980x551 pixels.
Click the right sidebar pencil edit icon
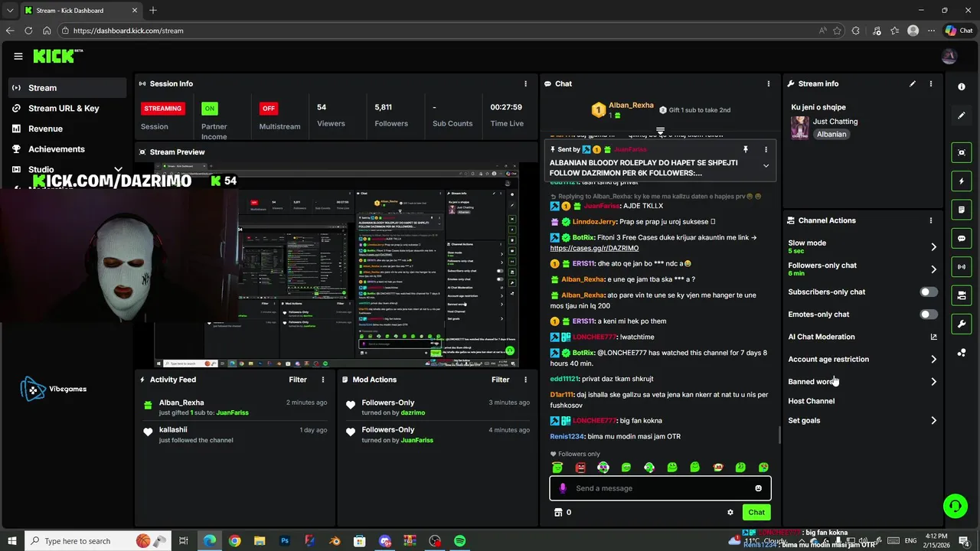(x=962, y=116)
